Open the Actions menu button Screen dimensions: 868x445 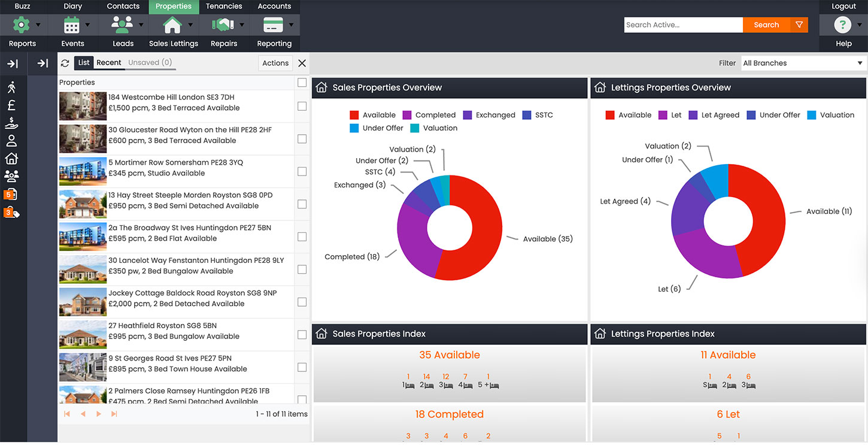click(x=275, y=62)
